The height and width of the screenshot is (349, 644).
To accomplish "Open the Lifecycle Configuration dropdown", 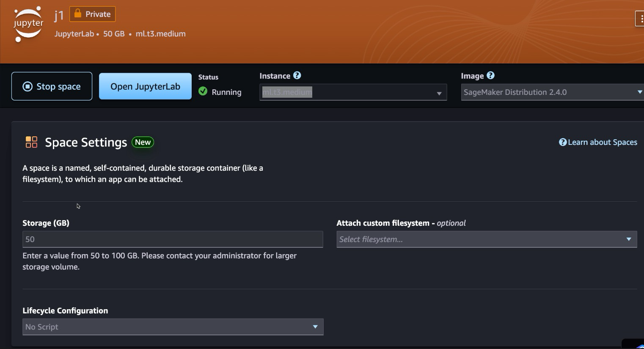I will (315, 327).
